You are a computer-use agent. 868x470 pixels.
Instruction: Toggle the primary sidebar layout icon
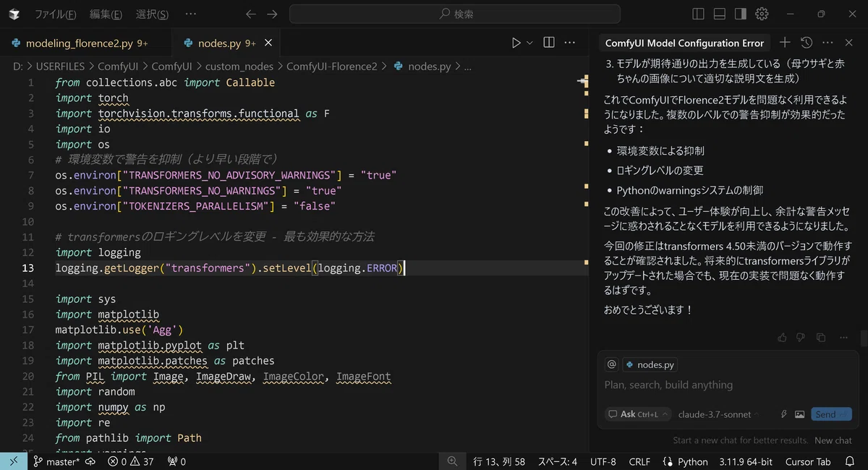[698, 14]
